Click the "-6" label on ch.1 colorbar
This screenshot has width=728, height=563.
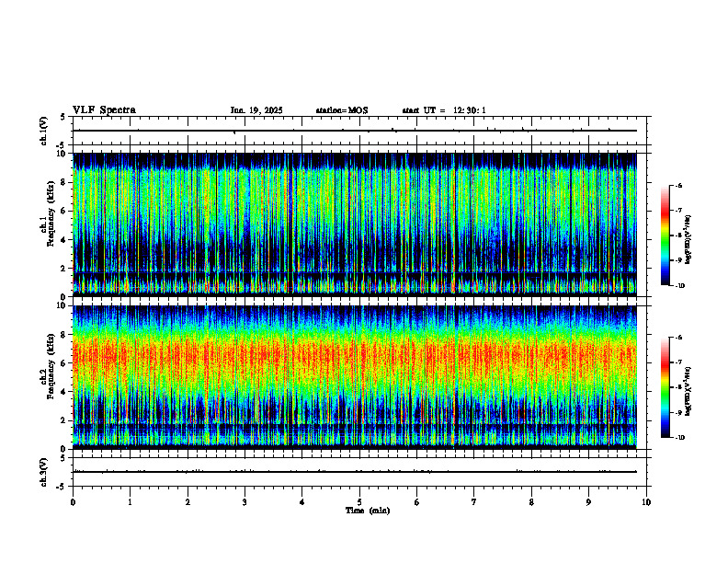click(x=678, y=185)
